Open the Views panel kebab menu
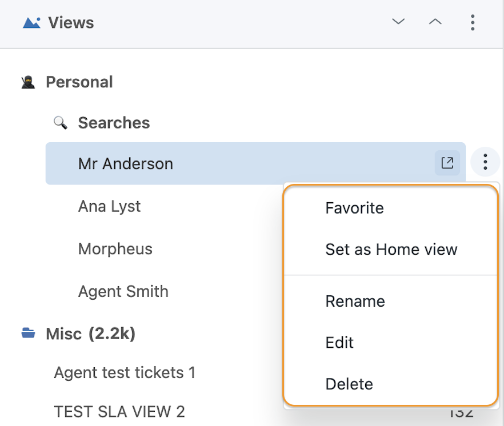504x426 pixels. 472,22
